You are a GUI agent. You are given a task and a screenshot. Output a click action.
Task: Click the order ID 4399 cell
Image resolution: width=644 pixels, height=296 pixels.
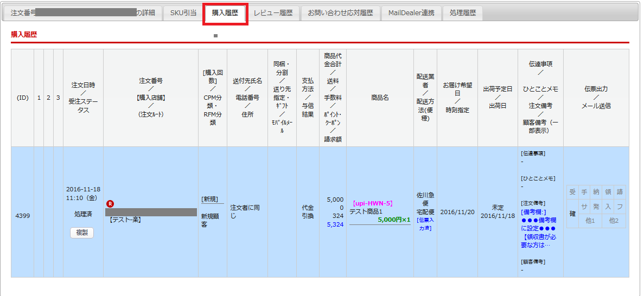point(22,215)
